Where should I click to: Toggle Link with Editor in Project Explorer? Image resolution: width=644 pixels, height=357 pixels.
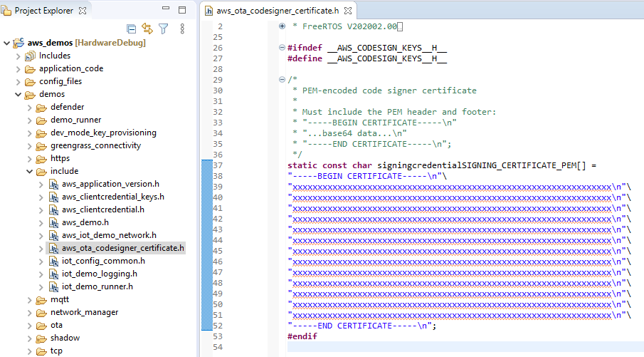pyautogui.click(x=147, y=29)
